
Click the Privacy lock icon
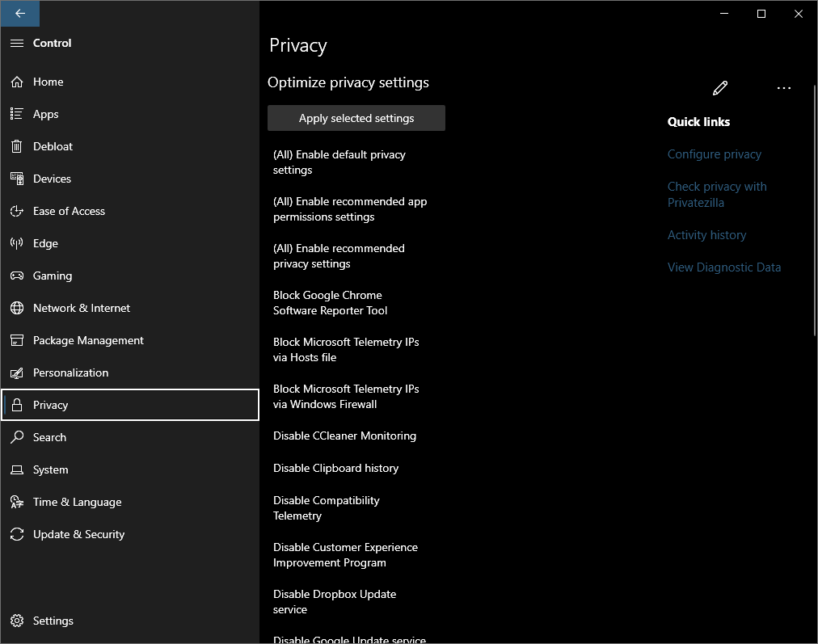tap(17, 405)
